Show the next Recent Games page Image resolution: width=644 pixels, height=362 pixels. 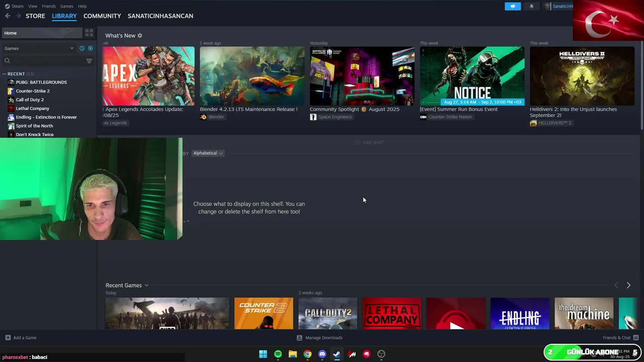pyautogui.click(x=628, y=285)
